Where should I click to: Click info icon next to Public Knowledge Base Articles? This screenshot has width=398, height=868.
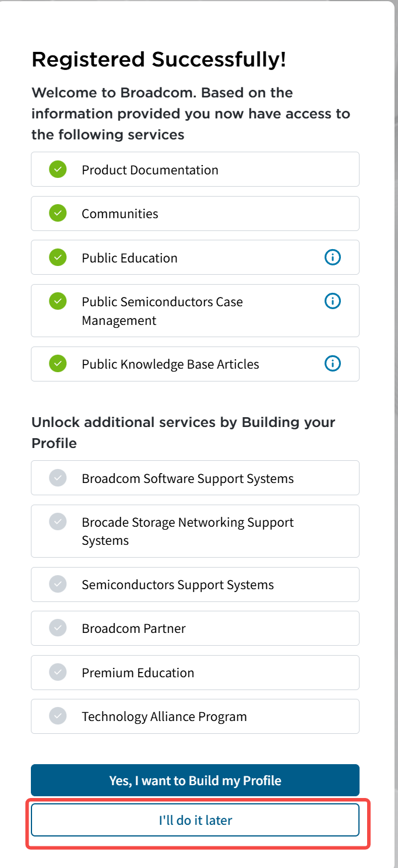click(x=332, y=363)
